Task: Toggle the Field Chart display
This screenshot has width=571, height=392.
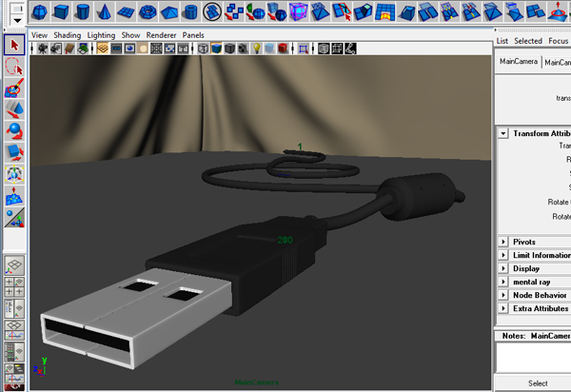Action: pyautogui.click(x=156, y=49)
